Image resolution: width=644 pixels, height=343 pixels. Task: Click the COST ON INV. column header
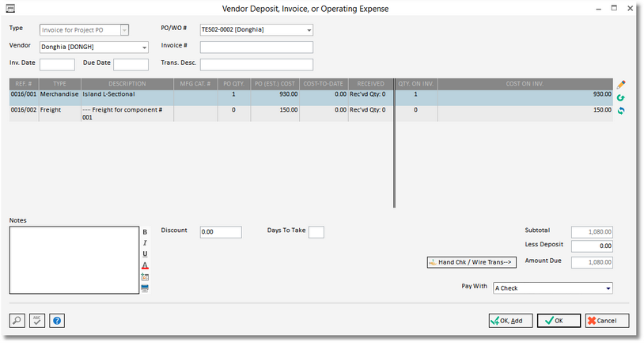[525, 84]
